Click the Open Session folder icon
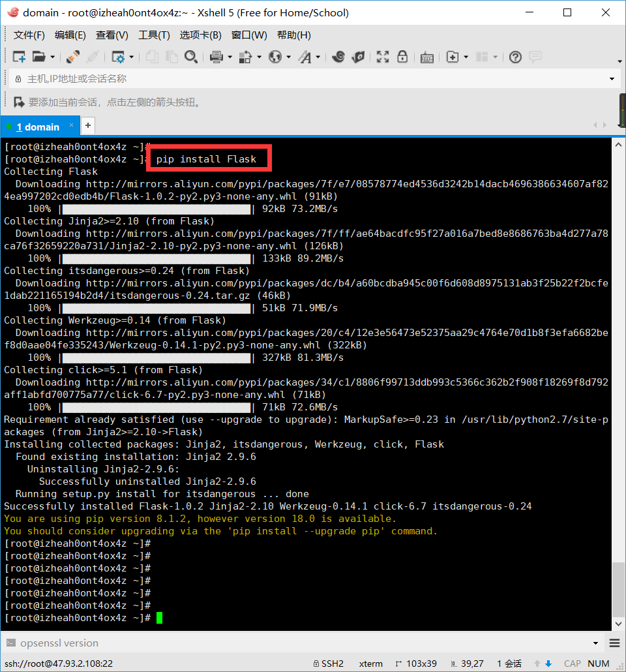626x672 pixels. point(38,57)
